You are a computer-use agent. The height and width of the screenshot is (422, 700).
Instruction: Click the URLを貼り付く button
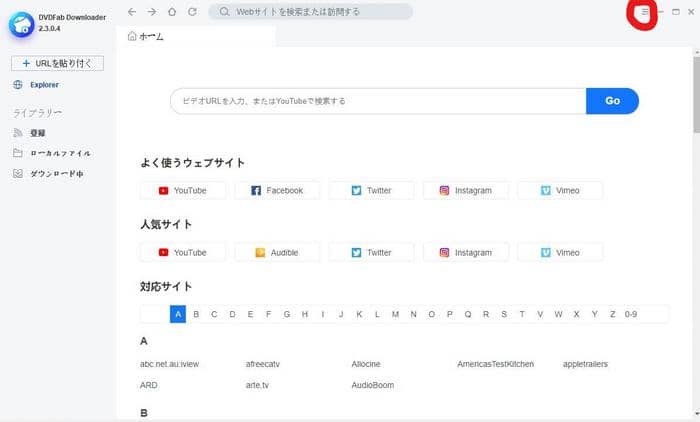coord(58,63)
